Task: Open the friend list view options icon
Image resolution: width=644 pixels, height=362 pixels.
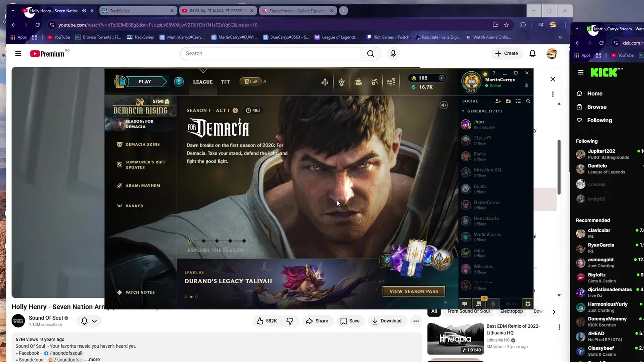Action: point(518,101)
